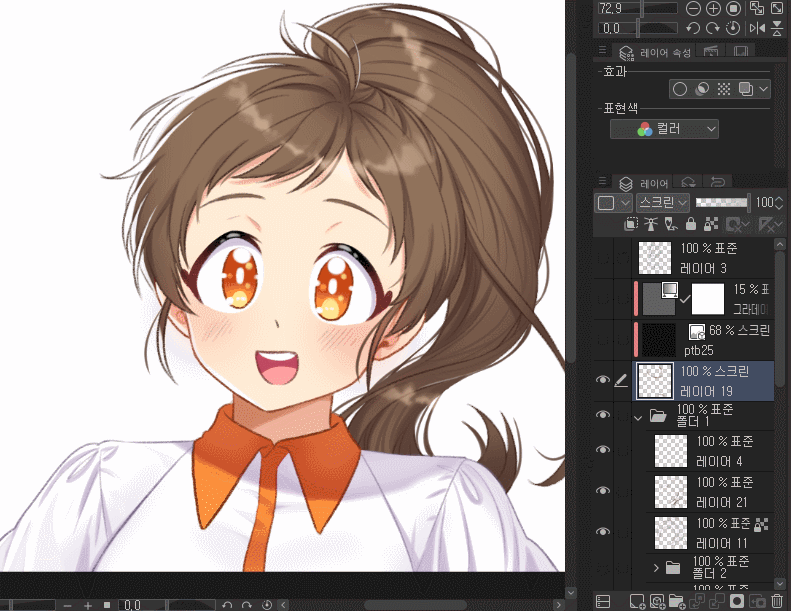Click the navigator fit-to-window icon

click(777, 9)
